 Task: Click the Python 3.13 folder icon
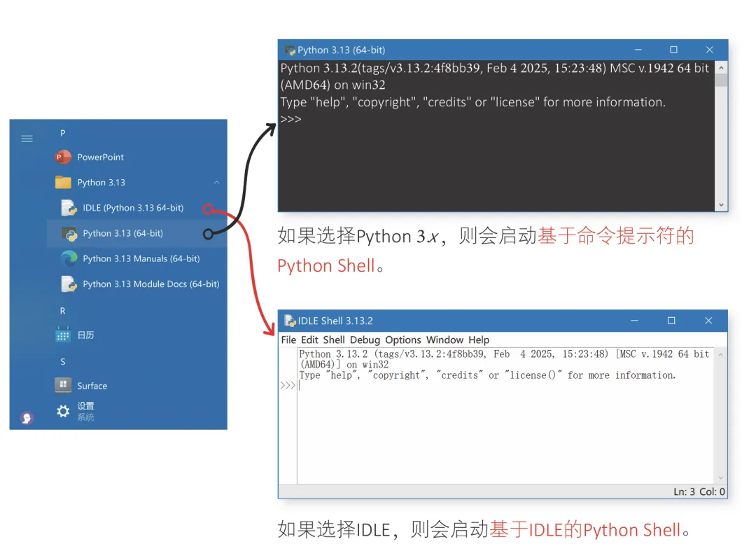pos(63,182)
